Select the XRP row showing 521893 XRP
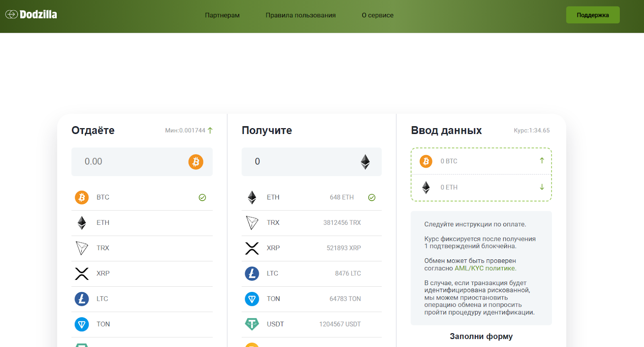This screenshot has width=644, height=347. pos(311,248)
